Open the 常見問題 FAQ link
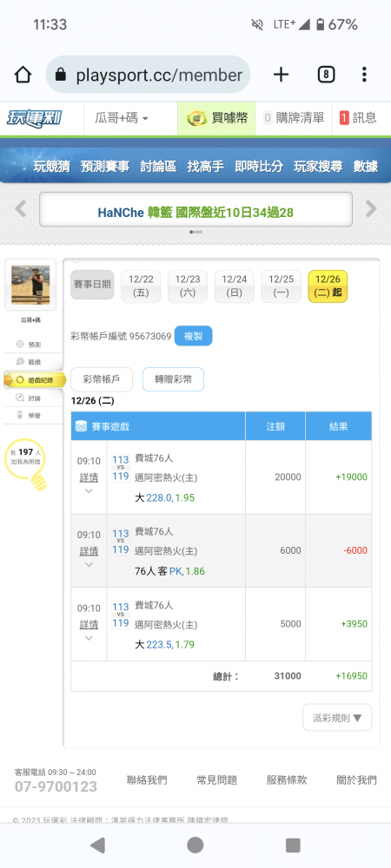 pyautogui.click(x=216, y=780)
